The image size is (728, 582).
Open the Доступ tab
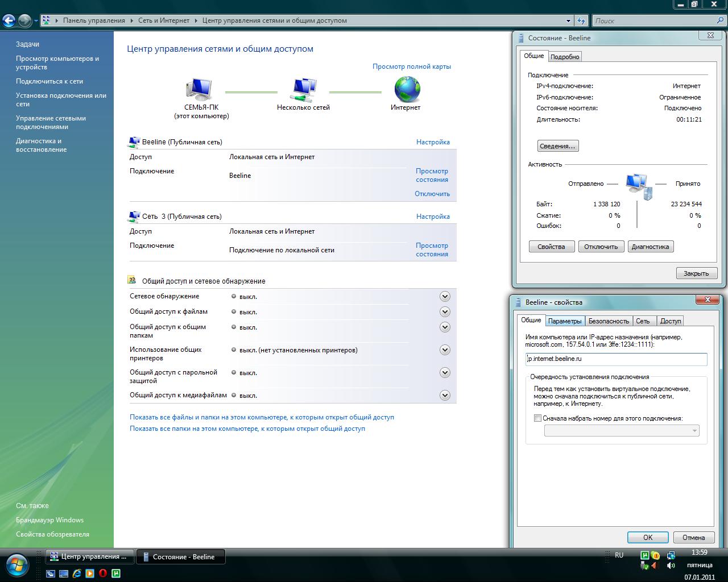point(671,321)
